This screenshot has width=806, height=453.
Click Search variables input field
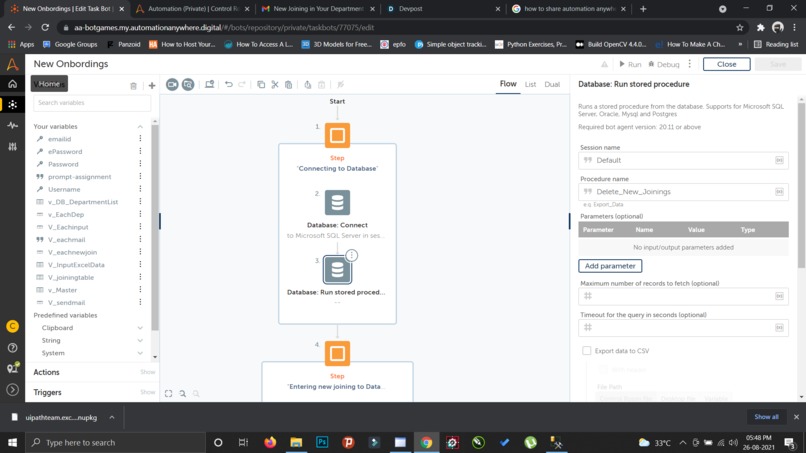click(x=92, y=103)
